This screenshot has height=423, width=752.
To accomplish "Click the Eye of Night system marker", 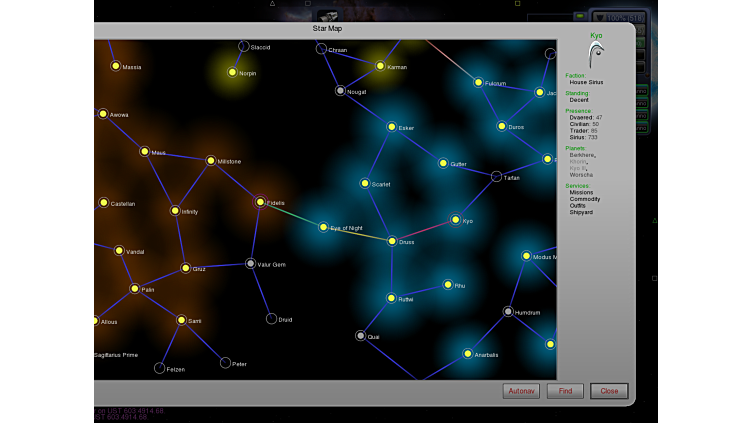I will [323, 227].
